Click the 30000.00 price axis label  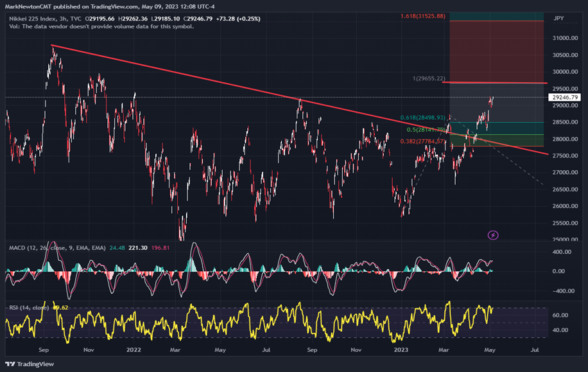565,72
